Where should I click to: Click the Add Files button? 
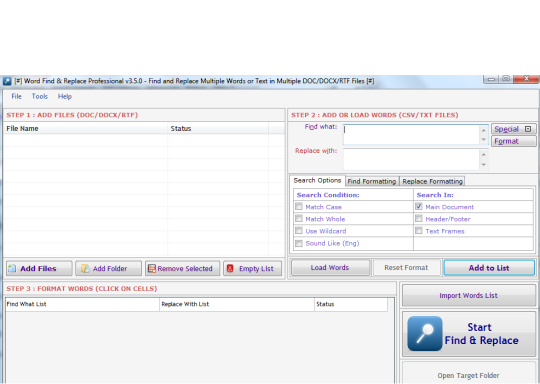(x=39, y=268)
